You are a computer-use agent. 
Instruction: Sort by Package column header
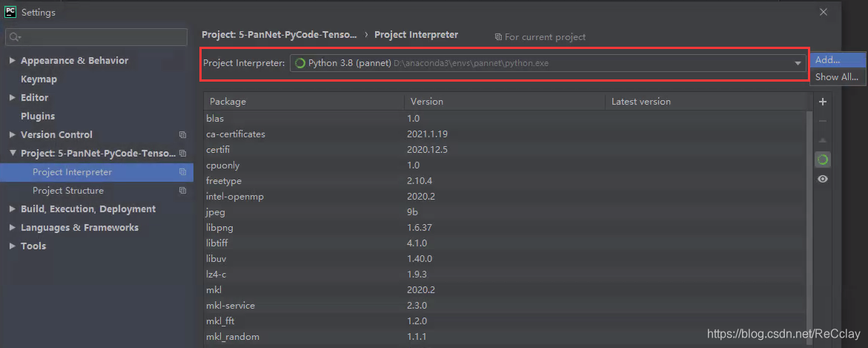[303, 102]
